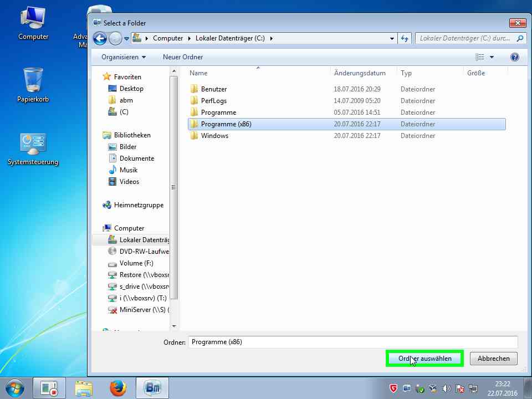
Task: Click the Ordner name input field
Action: point(353,342)
